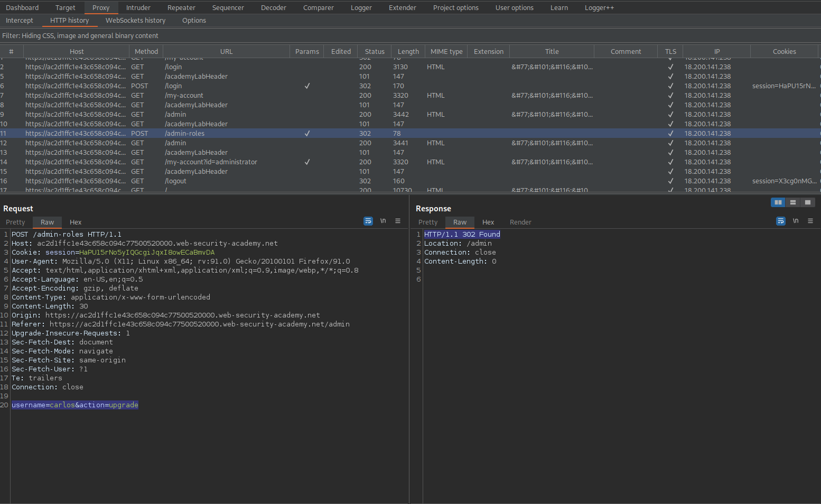Select history row with POST /login
This screenshot has width=821, height=504.
[410, 86]
